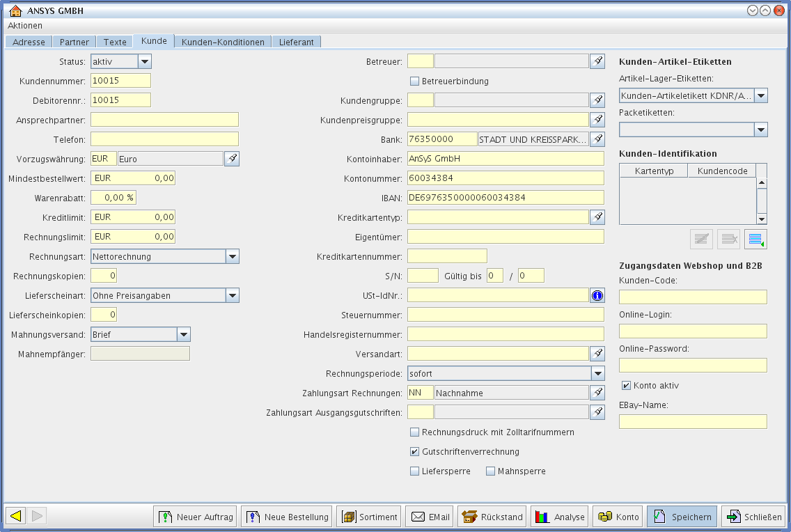Enable the Betreuerbindung checkbox
The height and width of the screenshot is (532, 791).
coord(415,81)
